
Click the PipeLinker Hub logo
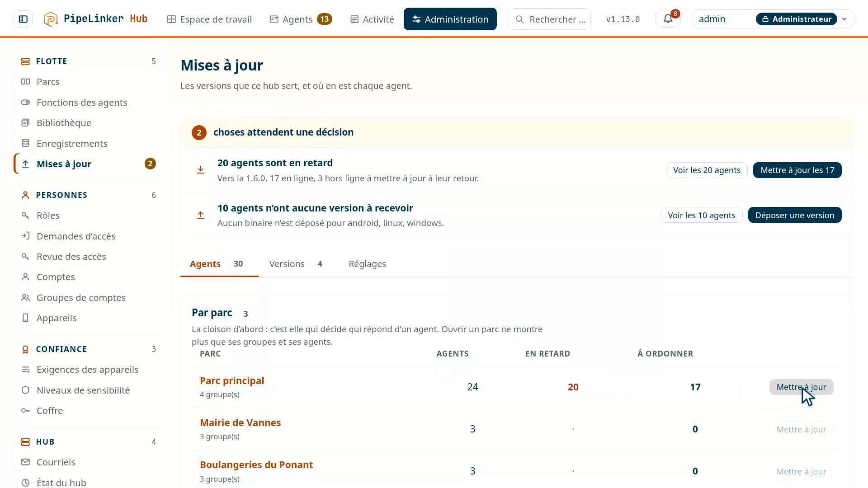(x=95, y=19)
